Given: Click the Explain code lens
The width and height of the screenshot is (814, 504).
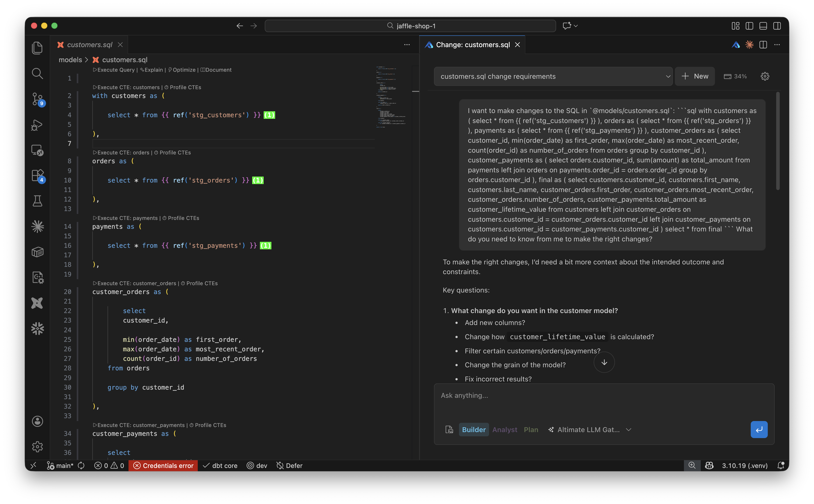Looking at the screenshot, I should click(151, 70).
